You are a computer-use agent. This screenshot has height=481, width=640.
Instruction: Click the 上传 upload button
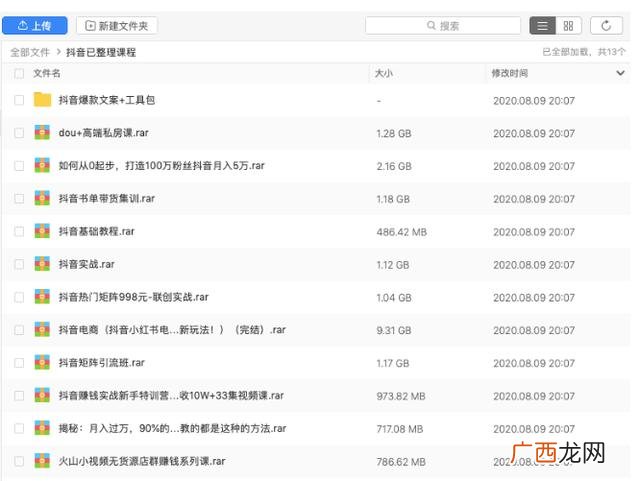tap(35, 26)
